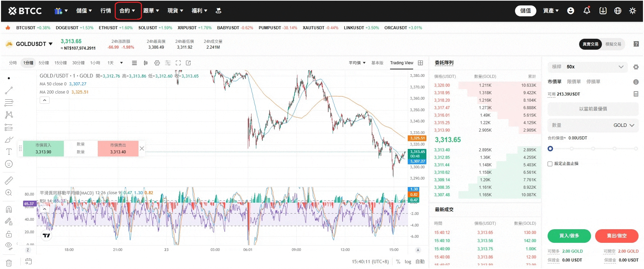Open the 平均價 price type dropdown
Screen dimensions: 644x269
[357, 63]
